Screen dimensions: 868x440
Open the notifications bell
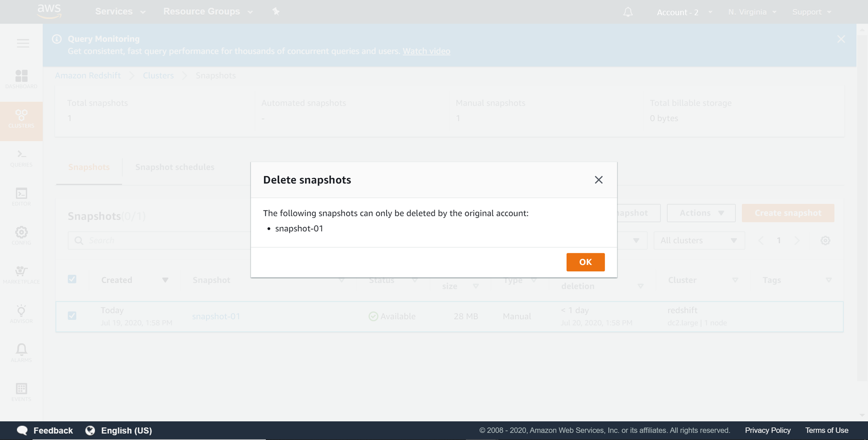coord(628,12)
